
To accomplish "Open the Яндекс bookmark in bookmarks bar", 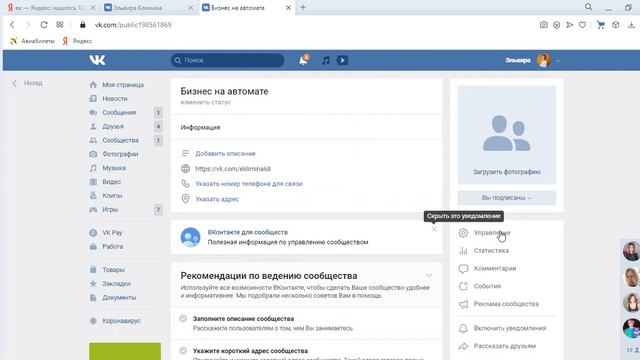I will [x=77, y=41].
